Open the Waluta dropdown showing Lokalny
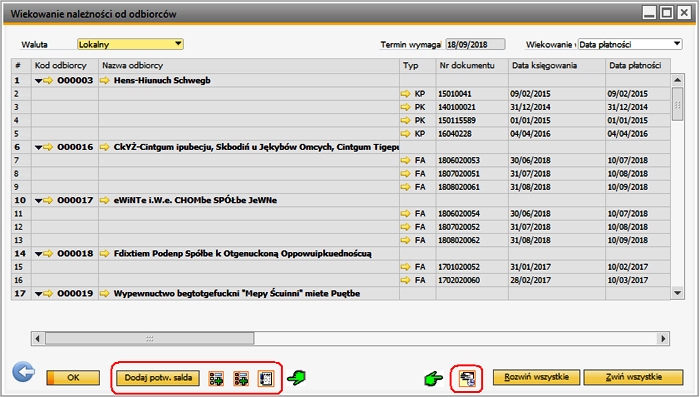700x397 pixels. [x=130, y=44]
